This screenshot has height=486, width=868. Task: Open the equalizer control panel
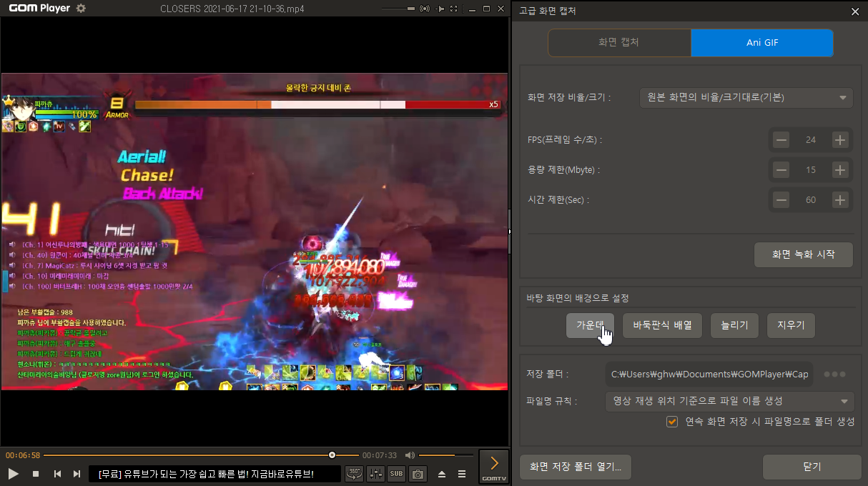[376, 474]
